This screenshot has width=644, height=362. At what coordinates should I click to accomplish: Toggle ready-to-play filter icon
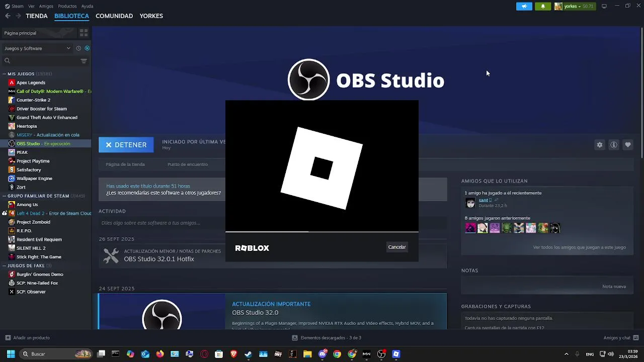coord(87,48)
